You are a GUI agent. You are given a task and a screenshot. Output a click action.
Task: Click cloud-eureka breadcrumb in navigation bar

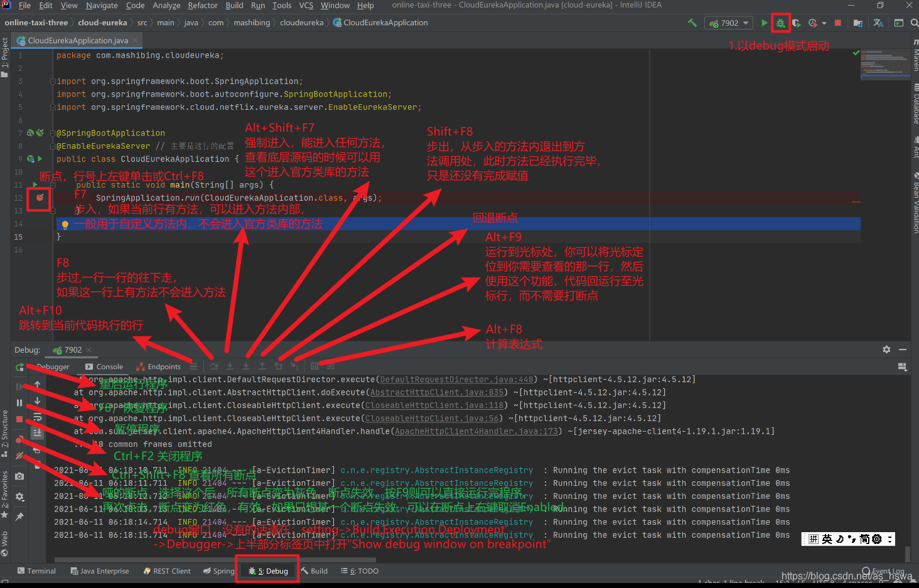(x=102, y=23)
